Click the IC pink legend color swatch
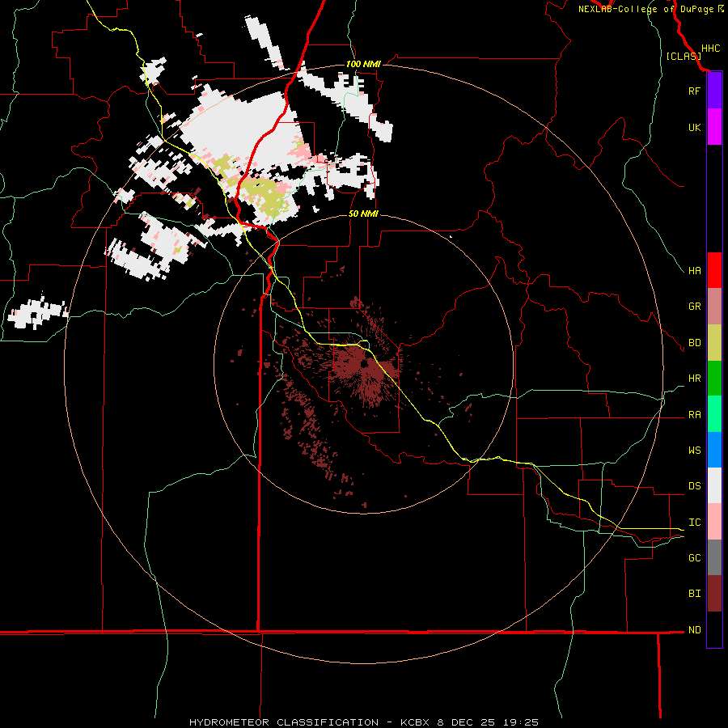This screenshot has height=728, width=728. point(714,522)
